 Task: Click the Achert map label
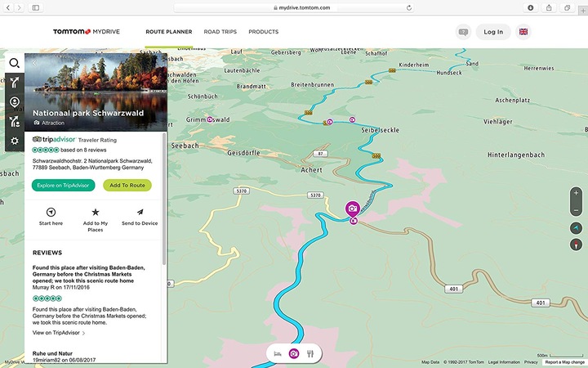click(311, 170)
